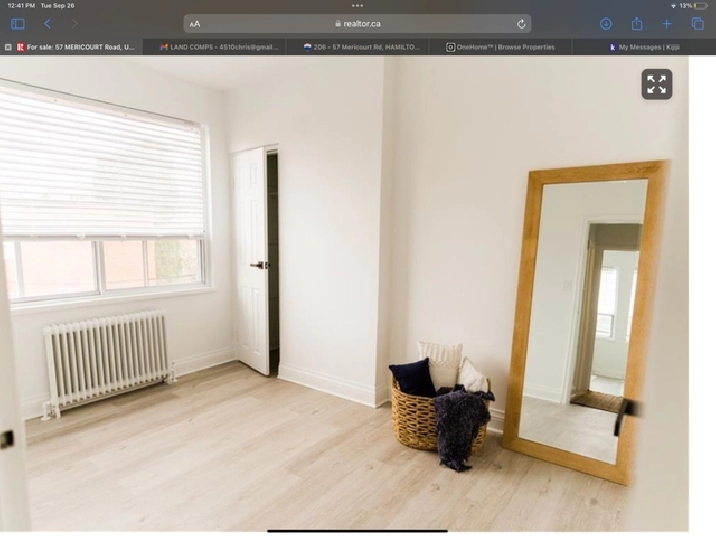Open the three-dot multitasking menu

coord(358,5)
